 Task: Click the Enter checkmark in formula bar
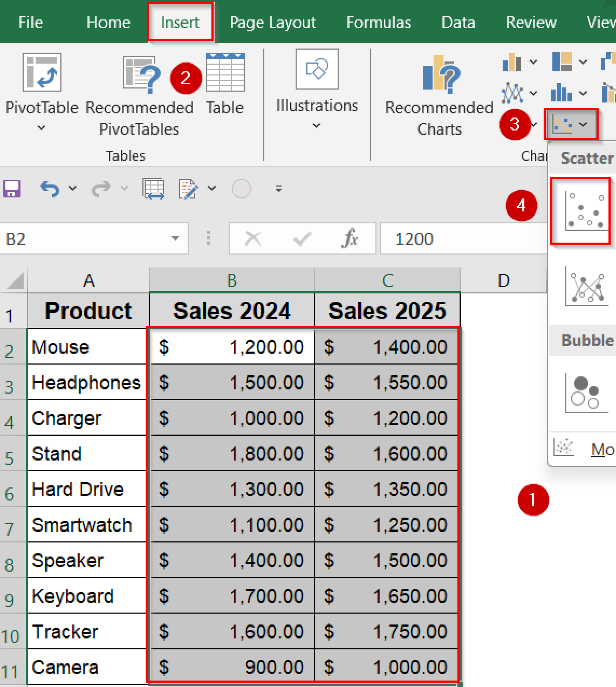pos(302,239)
